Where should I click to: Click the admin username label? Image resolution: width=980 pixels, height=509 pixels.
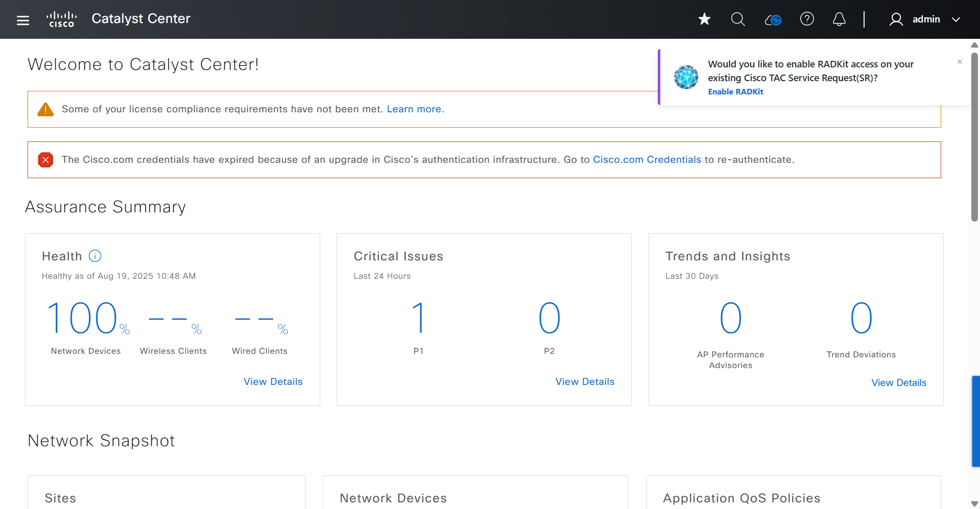[926, 19]
